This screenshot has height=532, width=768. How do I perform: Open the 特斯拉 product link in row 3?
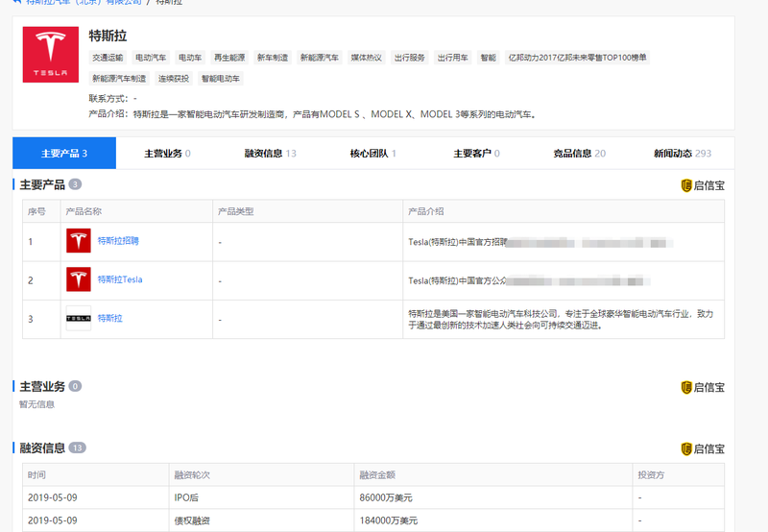tap(109, 319)
